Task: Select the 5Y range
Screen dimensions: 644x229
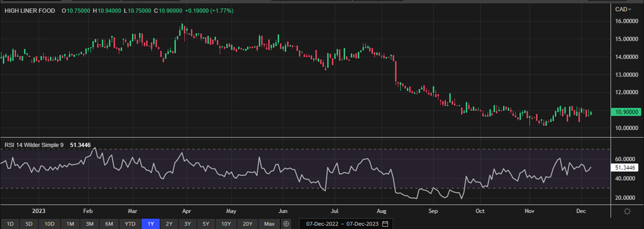Action: point(206,224)
